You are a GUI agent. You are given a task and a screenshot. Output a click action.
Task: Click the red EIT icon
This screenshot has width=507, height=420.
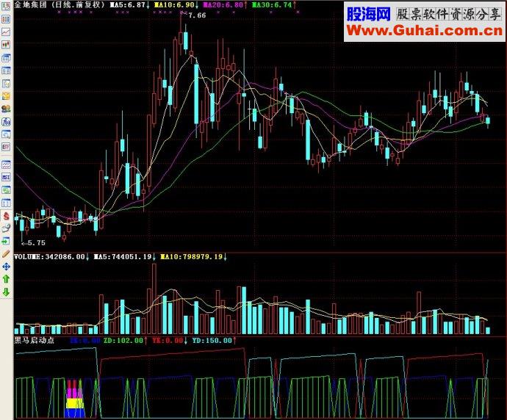click(6, 147)
